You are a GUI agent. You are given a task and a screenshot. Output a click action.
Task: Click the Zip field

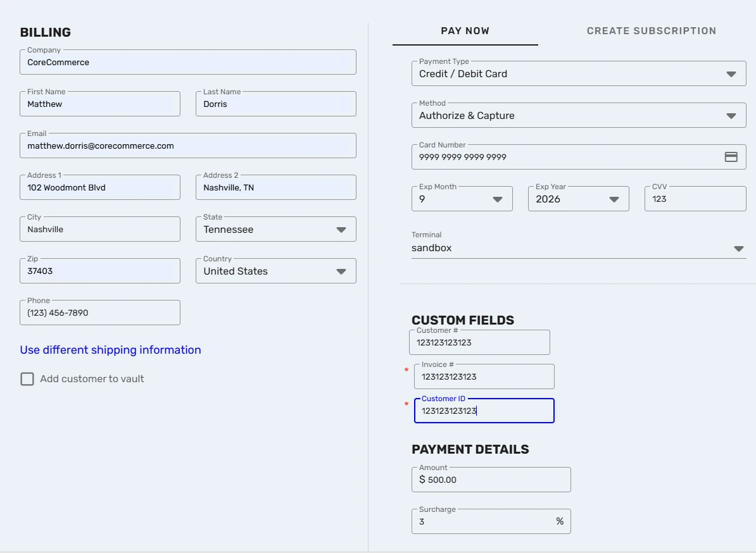(x=100, y=271)
